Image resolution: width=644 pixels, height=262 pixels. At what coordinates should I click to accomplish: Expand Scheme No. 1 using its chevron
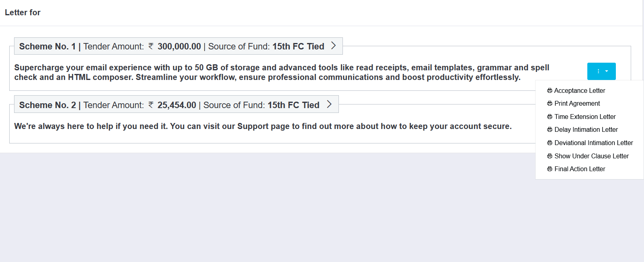point(333,46)
